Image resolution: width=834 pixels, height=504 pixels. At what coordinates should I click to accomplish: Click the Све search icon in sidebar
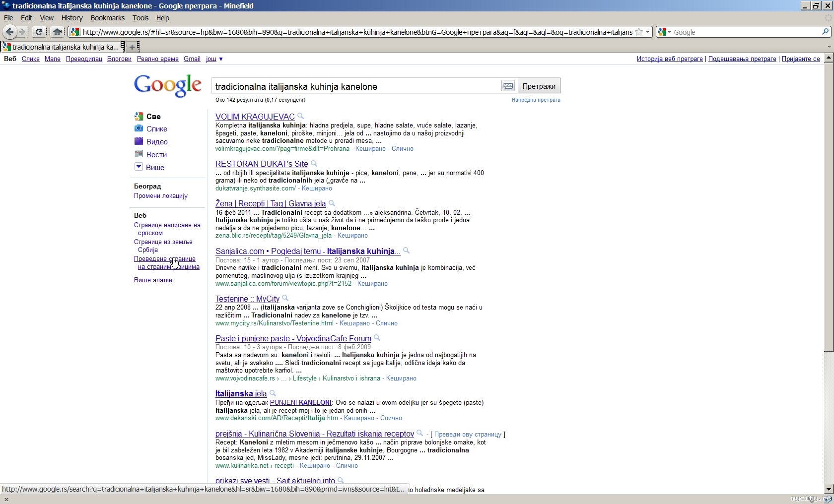139,116
